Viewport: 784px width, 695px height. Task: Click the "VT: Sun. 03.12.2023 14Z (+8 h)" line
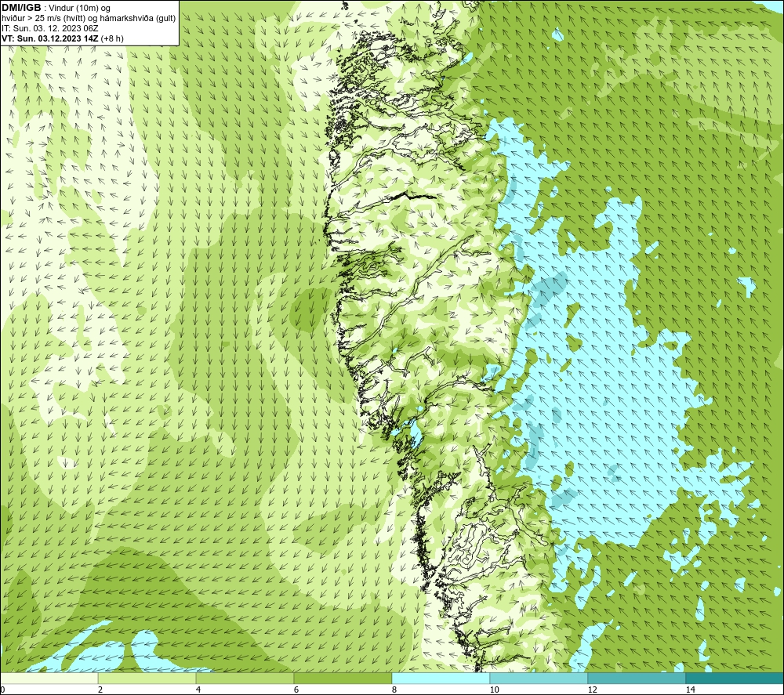click(63, 38)
